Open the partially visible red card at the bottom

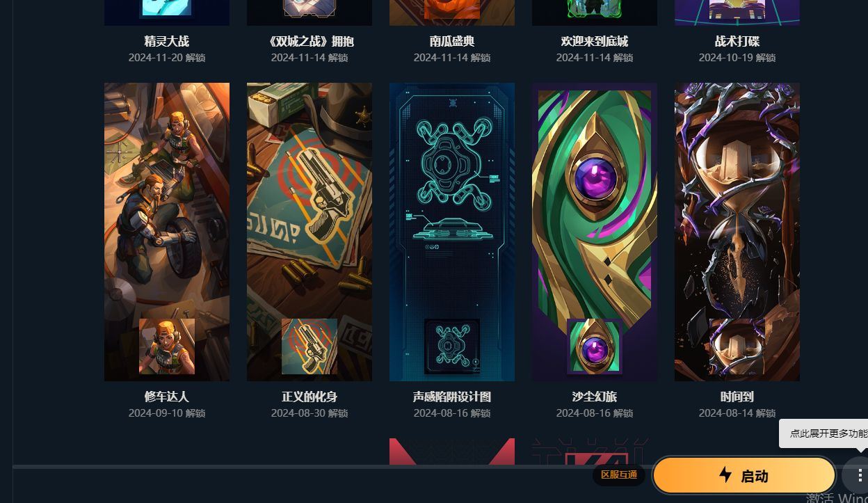(452, 452)
